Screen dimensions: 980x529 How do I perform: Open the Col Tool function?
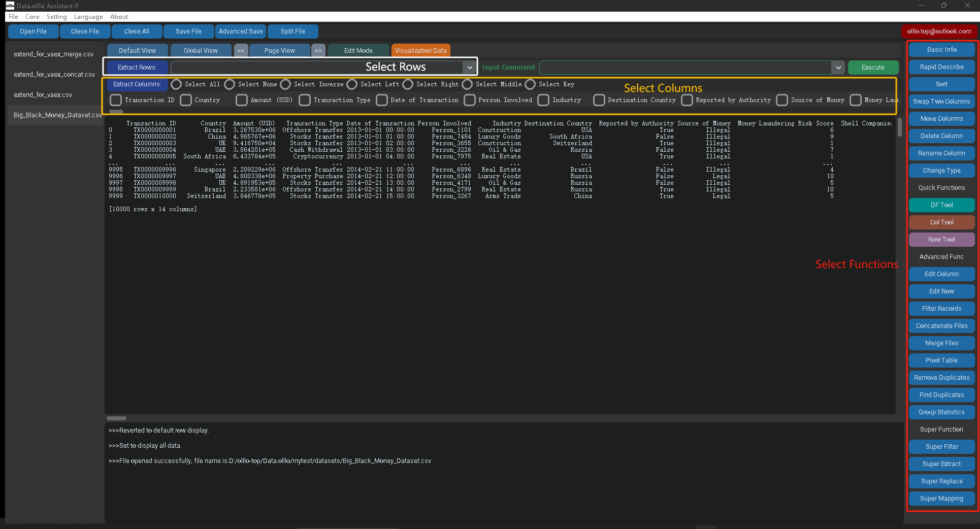pos(941,222)
